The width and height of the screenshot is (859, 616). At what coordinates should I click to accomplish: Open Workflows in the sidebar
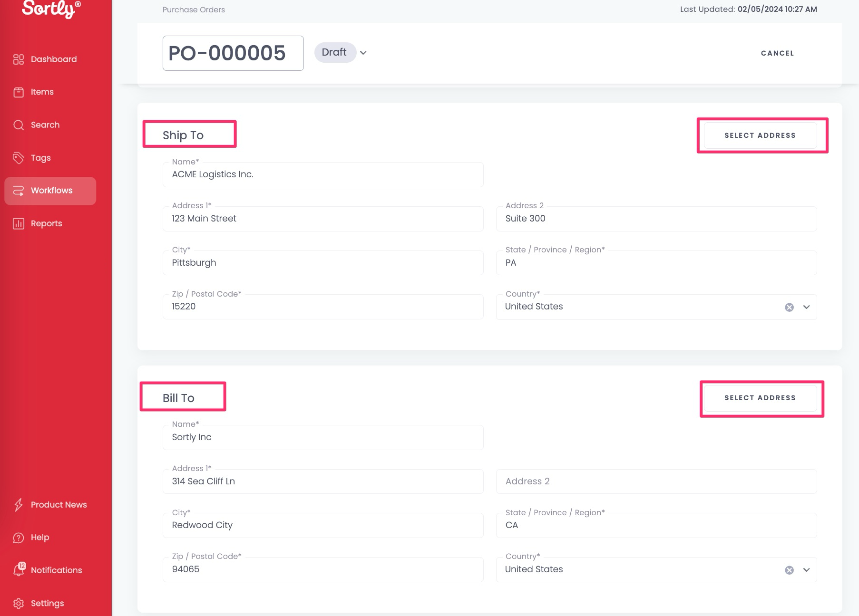[50, 191]
